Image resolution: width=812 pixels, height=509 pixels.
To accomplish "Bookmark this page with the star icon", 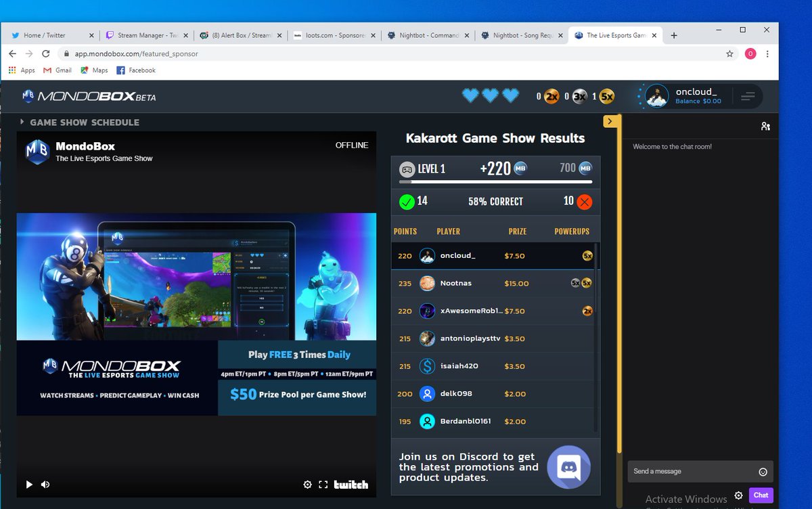I will coord(729,53).
